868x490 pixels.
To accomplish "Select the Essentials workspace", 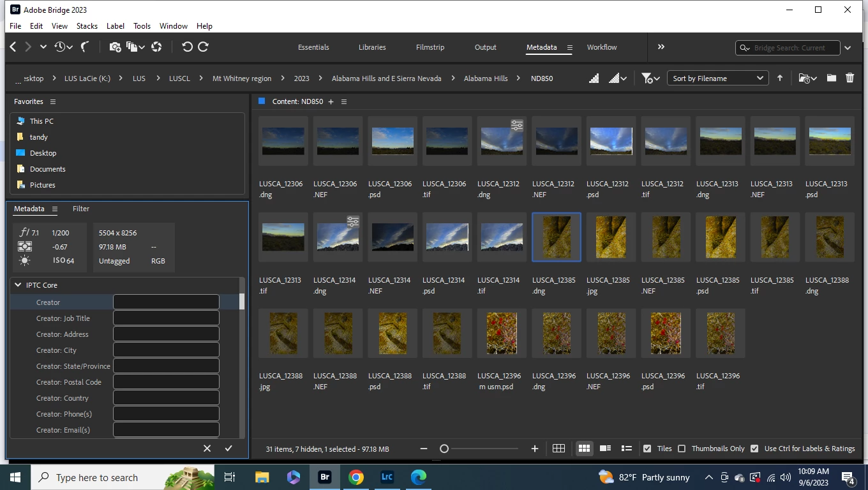I will click(x=313, y=47).
